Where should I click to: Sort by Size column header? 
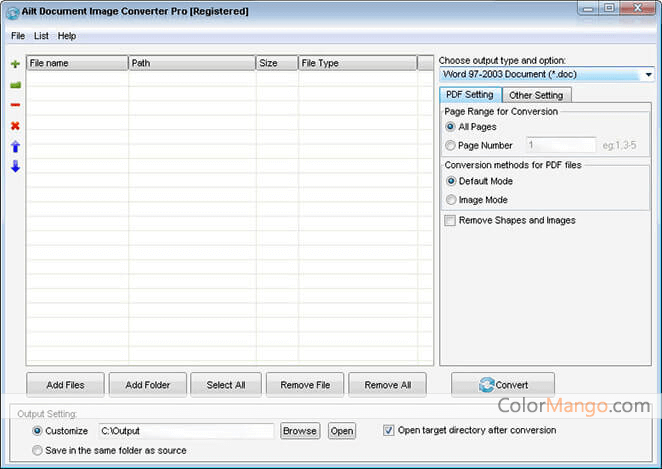(277, 63)
